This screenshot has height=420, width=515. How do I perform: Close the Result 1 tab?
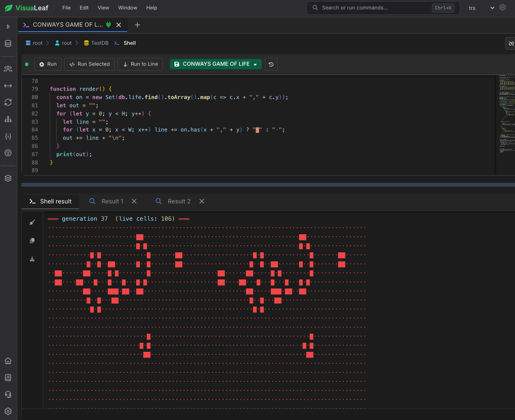134,201
